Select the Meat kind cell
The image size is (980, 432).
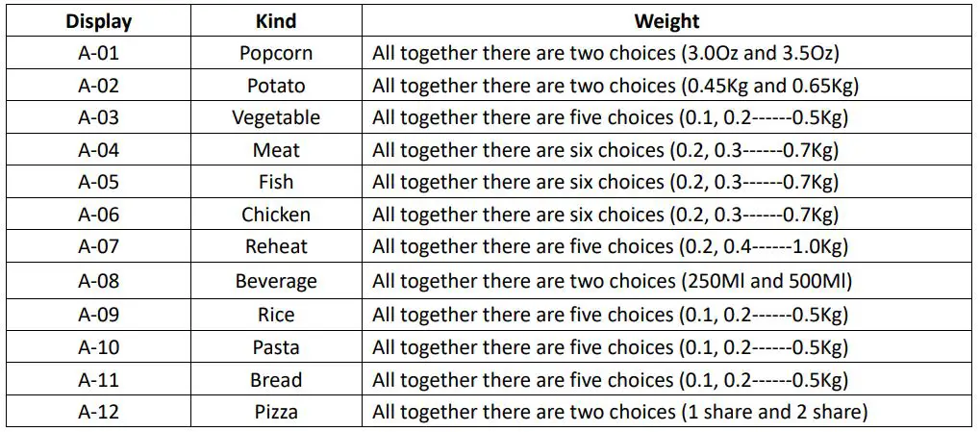coord(276,150)
